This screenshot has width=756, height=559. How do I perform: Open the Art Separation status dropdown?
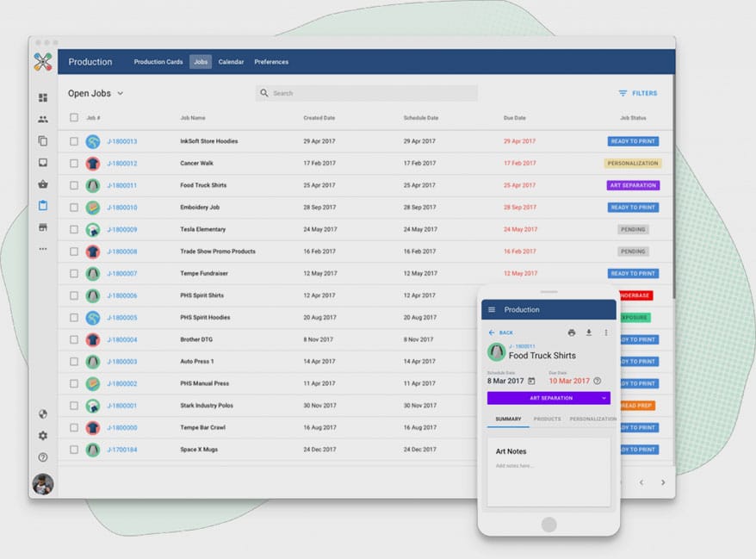[548, 398]
